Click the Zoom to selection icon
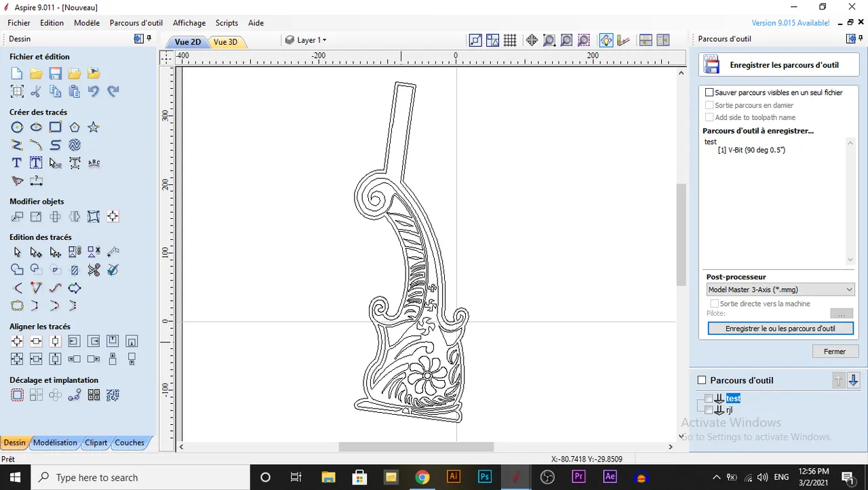The width and height of the screenshot is (868, 490). pos(585,41)
